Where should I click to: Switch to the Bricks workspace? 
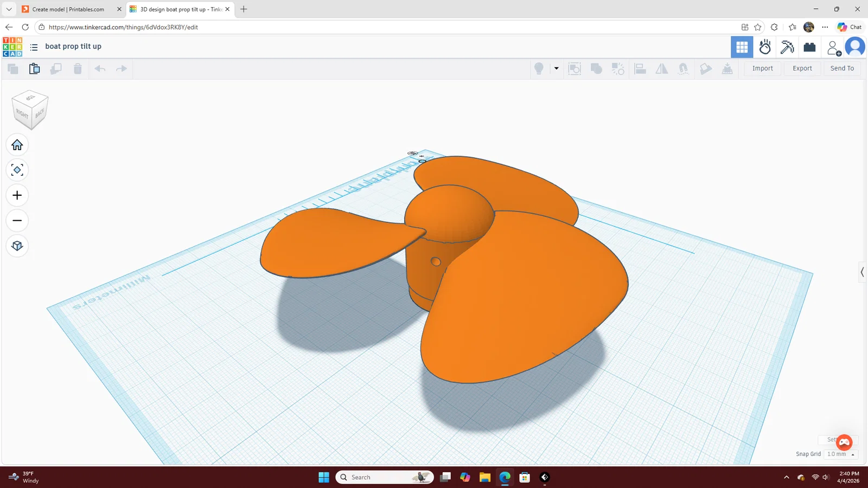pyautogui.click(x=809, y=47)
